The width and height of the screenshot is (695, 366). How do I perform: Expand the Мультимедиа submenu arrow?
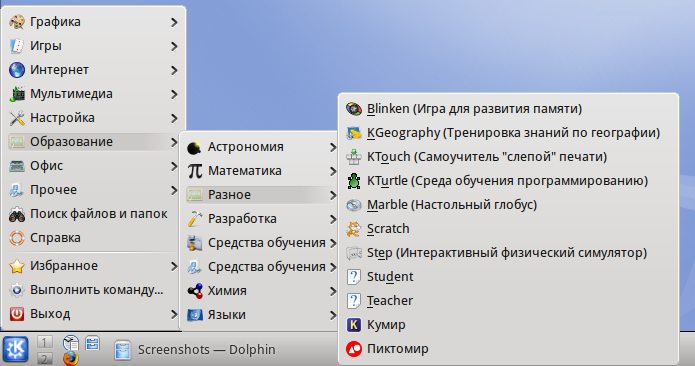(174, 93)
